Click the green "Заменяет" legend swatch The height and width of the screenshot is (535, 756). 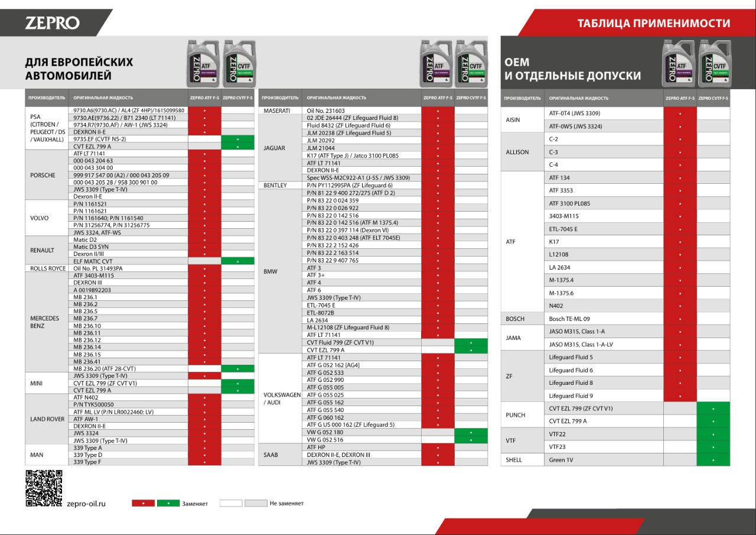168,504
